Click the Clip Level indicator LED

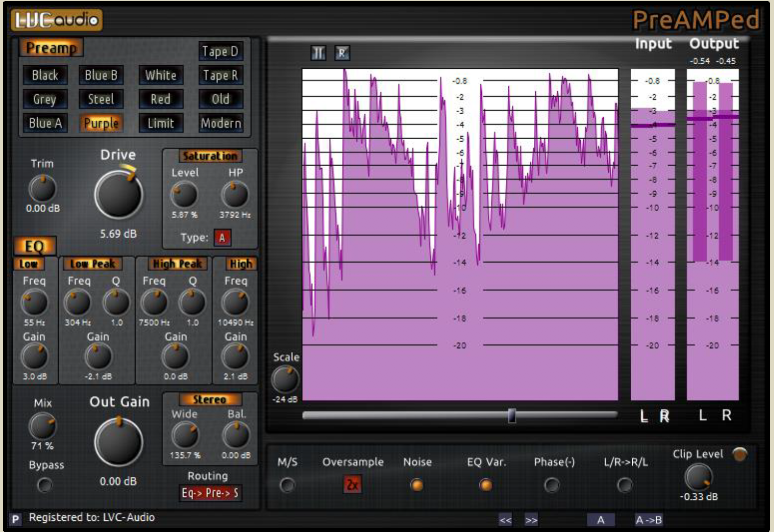(x=739, y=454)
